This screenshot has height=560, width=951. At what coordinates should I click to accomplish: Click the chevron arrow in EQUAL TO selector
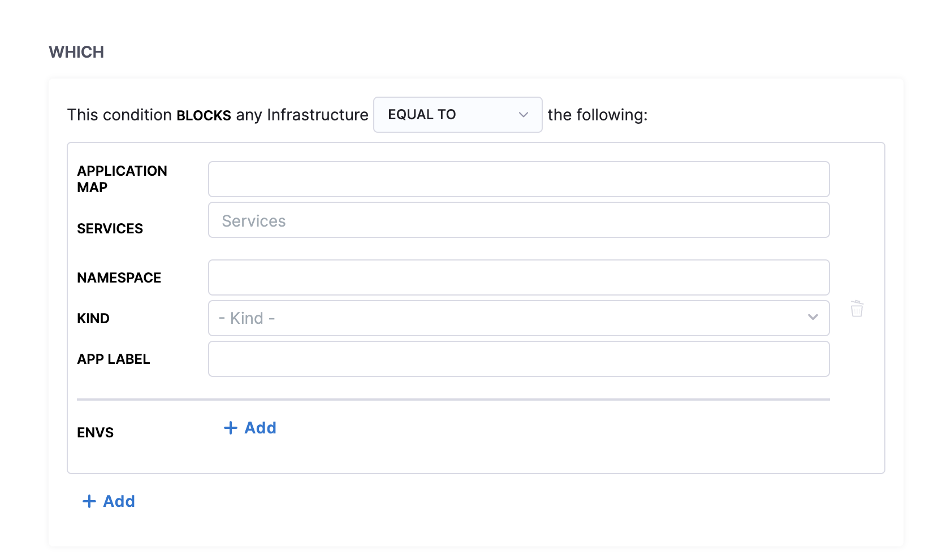523,115
